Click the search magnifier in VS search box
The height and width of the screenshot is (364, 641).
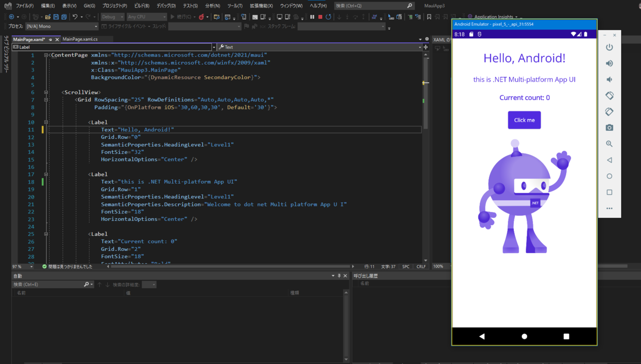410,6
